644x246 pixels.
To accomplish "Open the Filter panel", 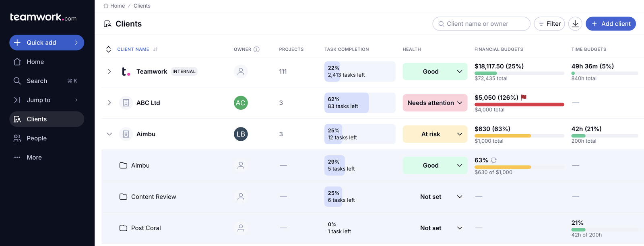I will pos(549,23).
